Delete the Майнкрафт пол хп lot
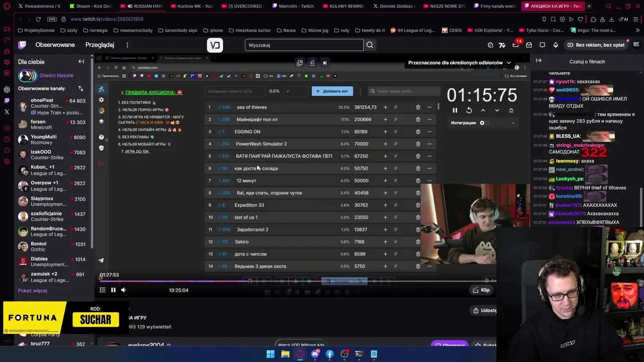Screen dimensions: 644x362 coord(418,119)
